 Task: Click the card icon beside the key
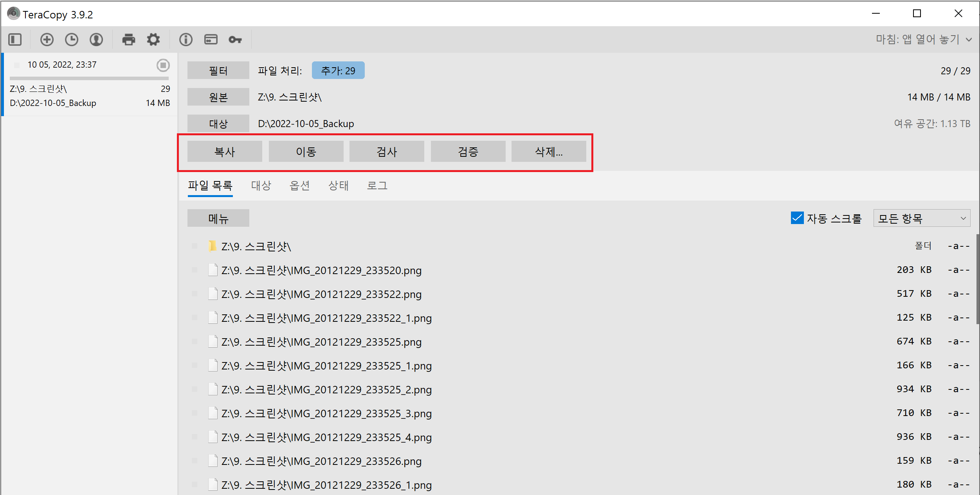(211, 39)
